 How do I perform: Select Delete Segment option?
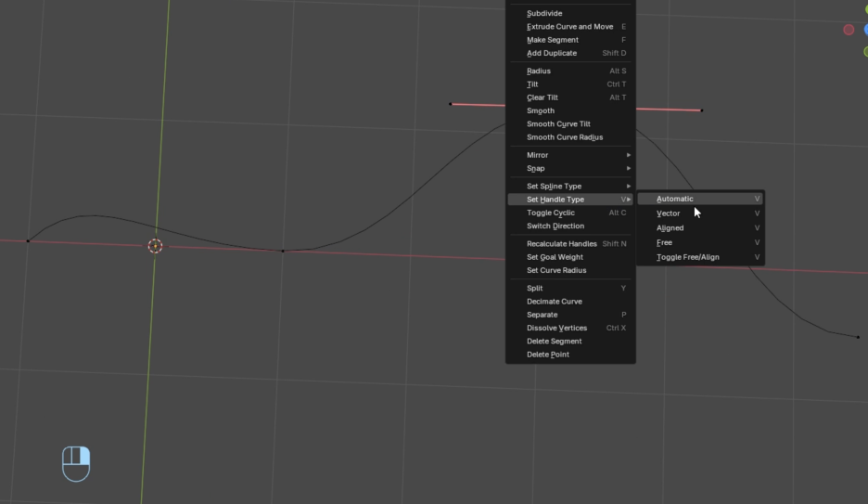(x=570, y=342)
